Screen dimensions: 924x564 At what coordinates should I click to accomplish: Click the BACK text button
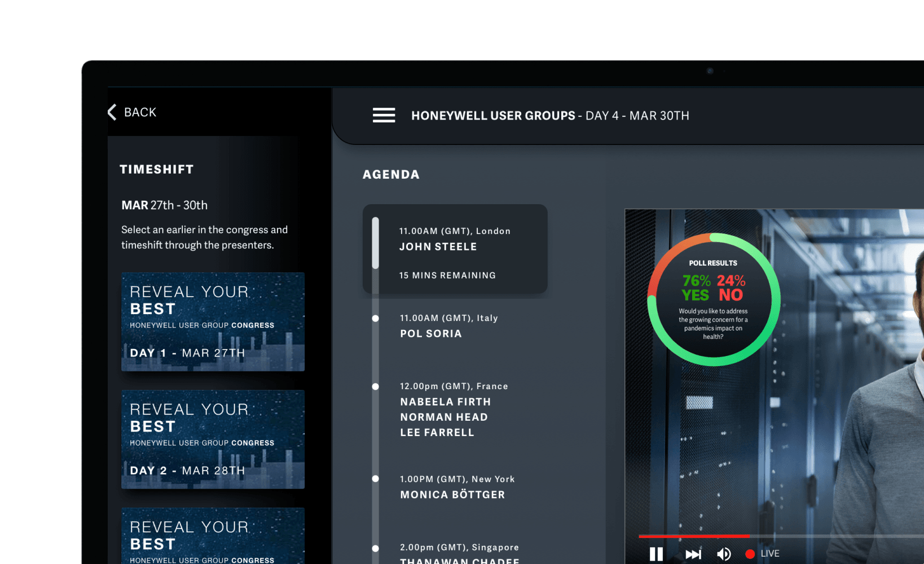coord(140,112)
